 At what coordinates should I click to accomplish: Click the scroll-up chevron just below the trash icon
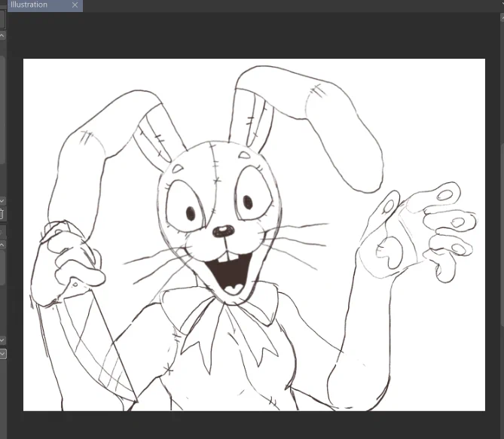point(2,245)
